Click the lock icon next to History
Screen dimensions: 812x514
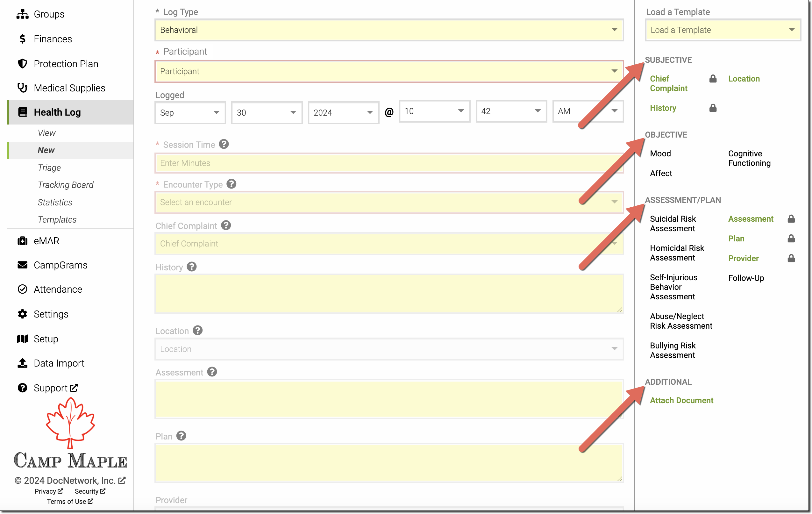point(713,108)
